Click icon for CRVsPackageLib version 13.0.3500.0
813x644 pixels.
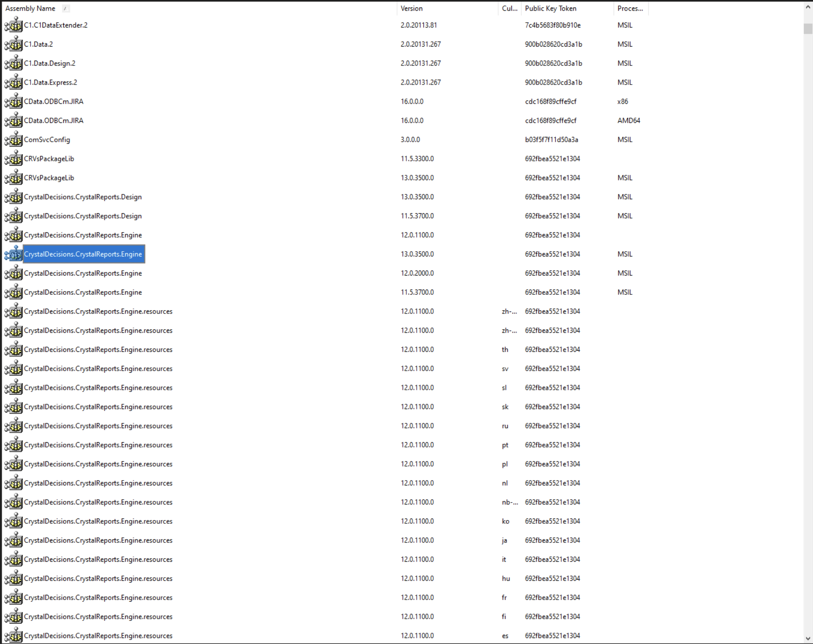point(13,178)
